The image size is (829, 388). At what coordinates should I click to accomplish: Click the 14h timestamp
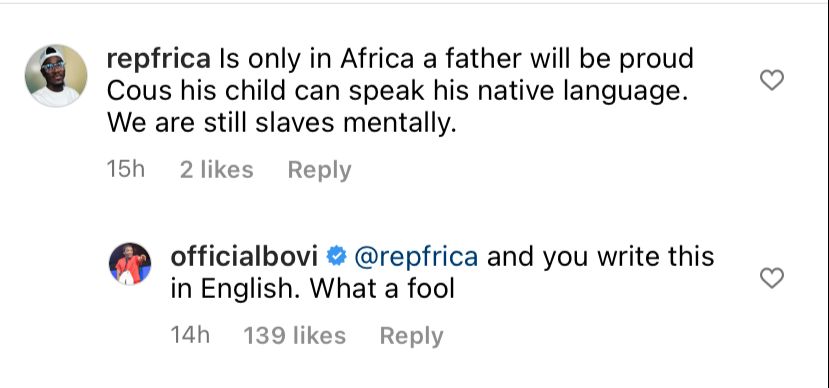tap(190, 336)
